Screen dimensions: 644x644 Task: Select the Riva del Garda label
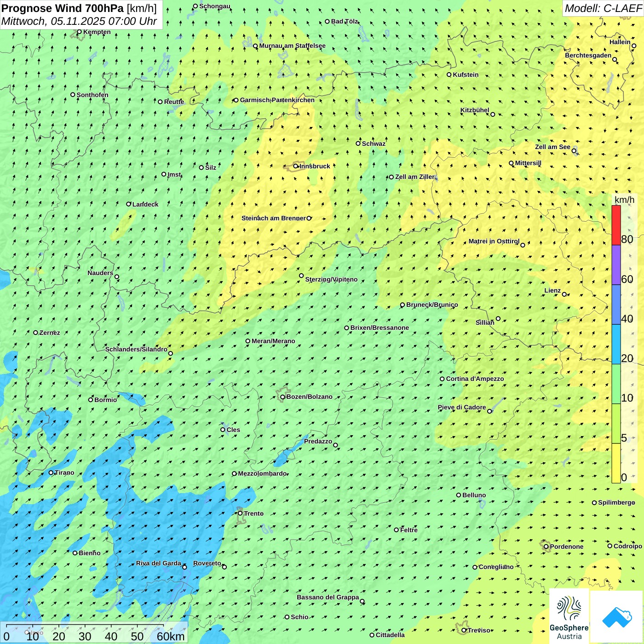click(159, 563)
